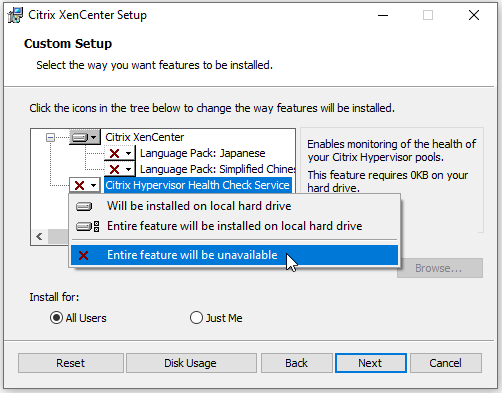
Task: Click the drive icon for entire feature install option
Action: (87, 227)
